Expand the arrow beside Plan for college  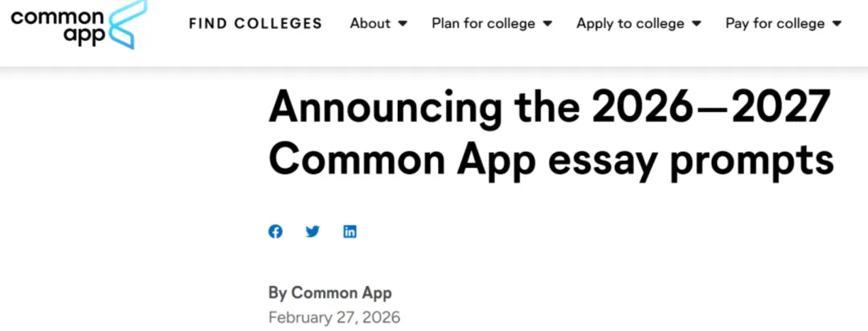pos(547,24)
